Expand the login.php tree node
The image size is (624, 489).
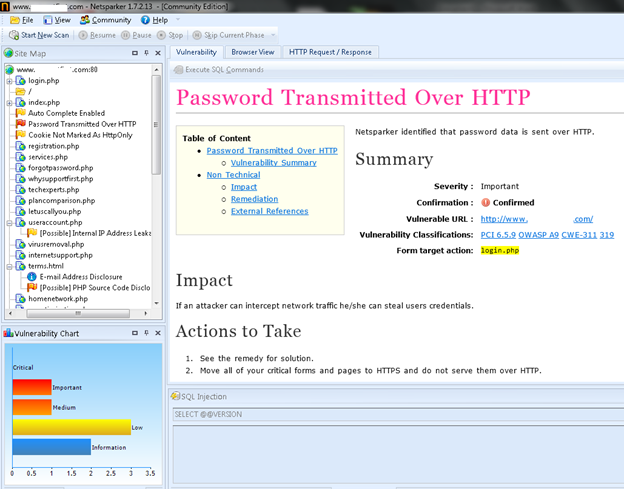tap(9, 81)
